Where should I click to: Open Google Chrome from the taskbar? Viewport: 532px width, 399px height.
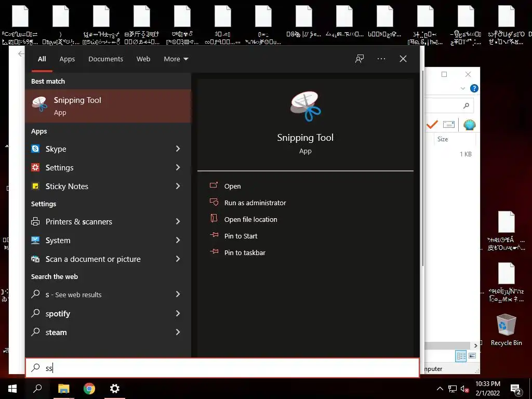pos(89,389)
